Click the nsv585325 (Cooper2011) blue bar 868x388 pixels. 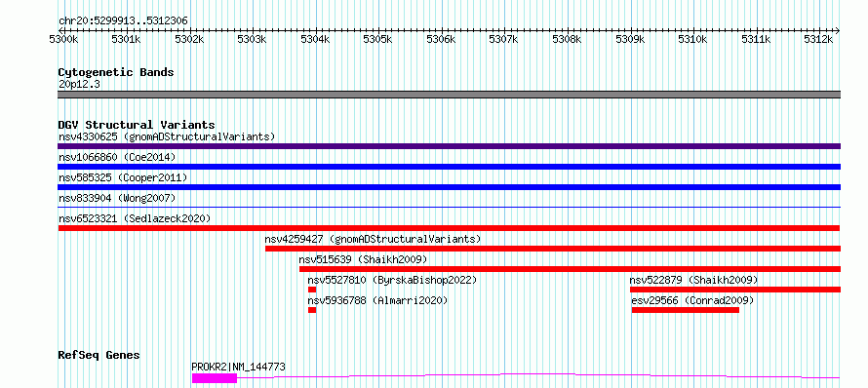[449, 187]
